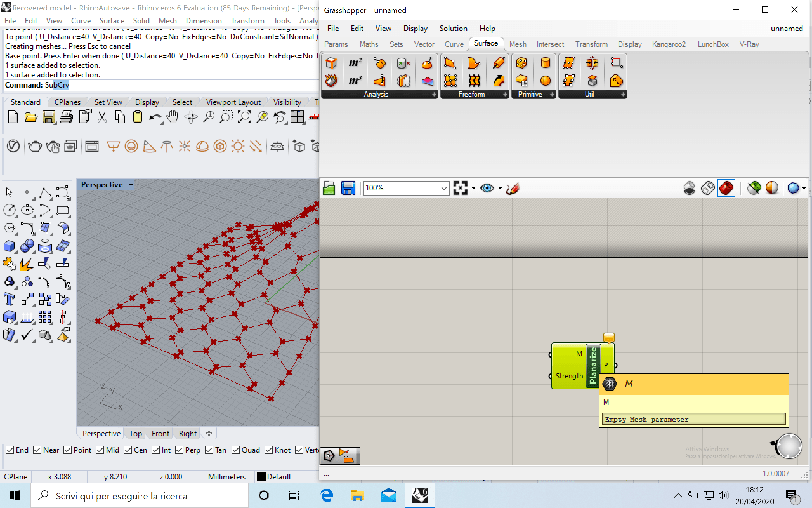Image resolution: width=812 pixels, height=508 pixels.
Task: Switch to Mesh component tab
Action: point(517,44)
